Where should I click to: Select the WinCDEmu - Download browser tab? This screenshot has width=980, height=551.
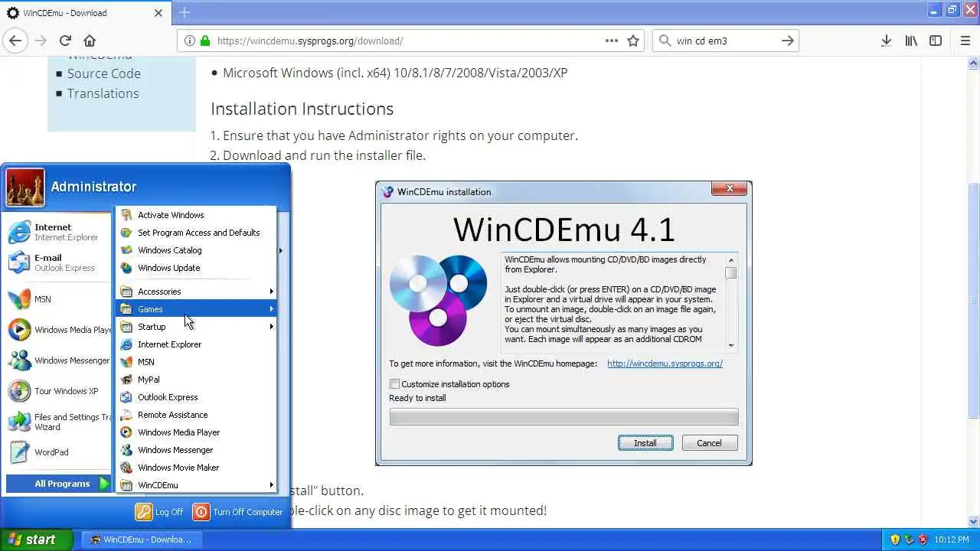pyautogui.click(x=84, y=13)
